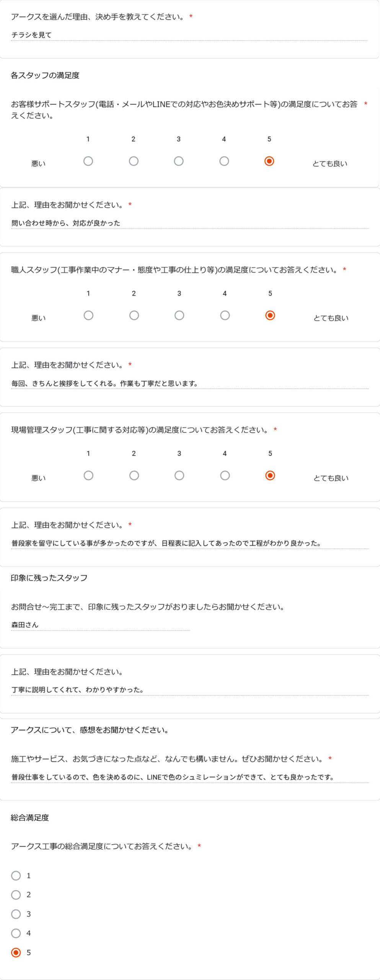Image resolution: width=380 pixels, height=980 pixels.
Task: Choose rating 4 for 現場管理スタッフ satisfaction
Action: pos(225,475)
